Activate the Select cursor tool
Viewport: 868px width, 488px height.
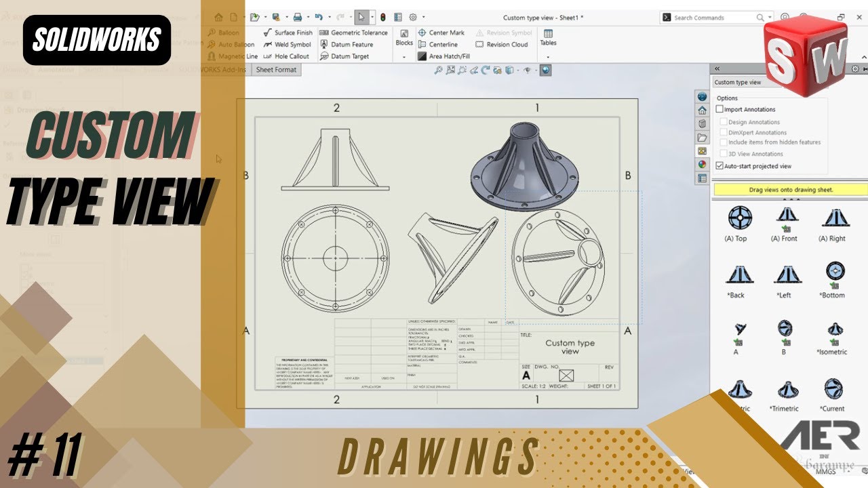pos(361,17)
